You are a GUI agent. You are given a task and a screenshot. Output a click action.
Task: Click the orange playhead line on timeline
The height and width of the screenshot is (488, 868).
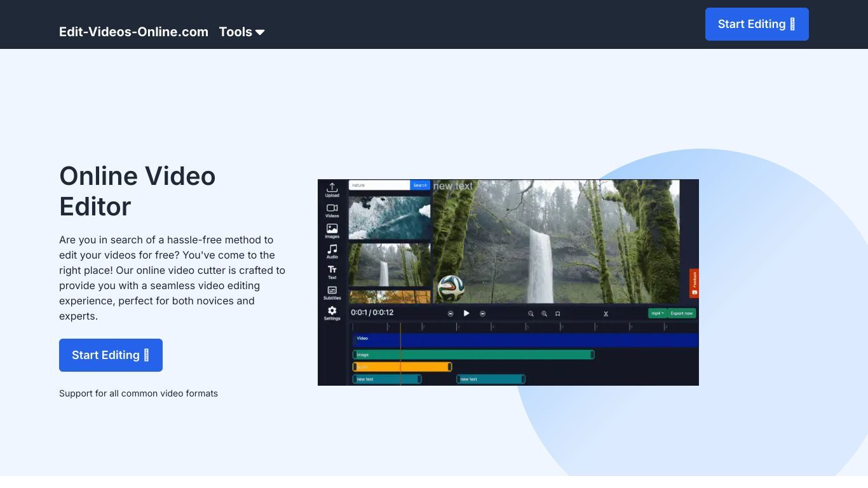[x=400, y=353]
